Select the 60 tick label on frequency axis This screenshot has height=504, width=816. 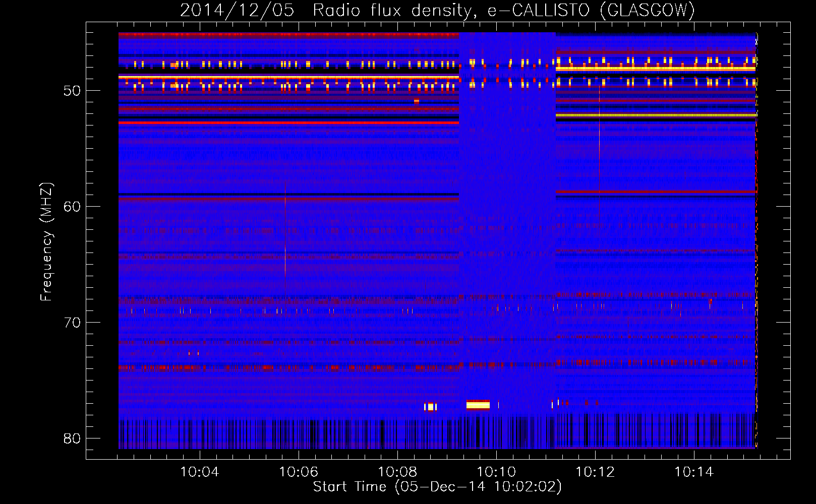pos(72,207)
